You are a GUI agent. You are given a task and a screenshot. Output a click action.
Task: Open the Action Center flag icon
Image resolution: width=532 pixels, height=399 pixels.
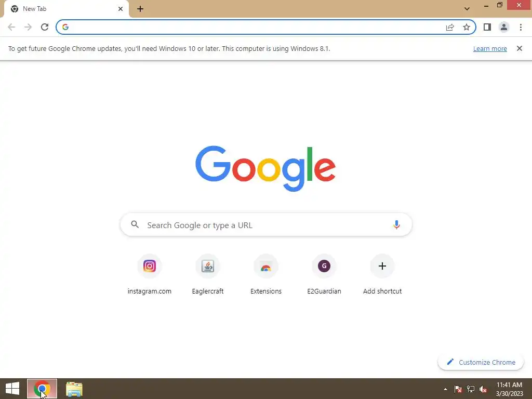pos(458,389)
